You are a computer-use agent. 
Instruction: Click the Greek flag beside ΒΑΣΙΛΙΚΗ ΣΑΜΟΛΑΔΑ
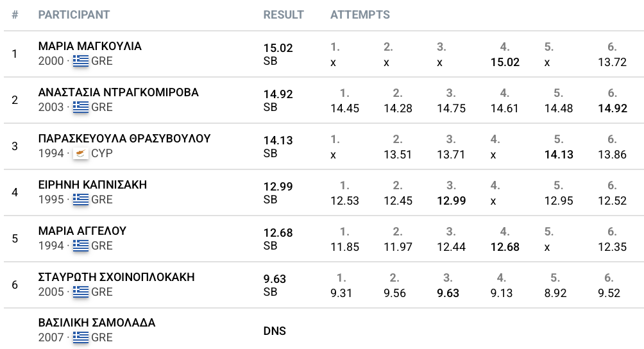pyautogui.click(x=81, y=337)
